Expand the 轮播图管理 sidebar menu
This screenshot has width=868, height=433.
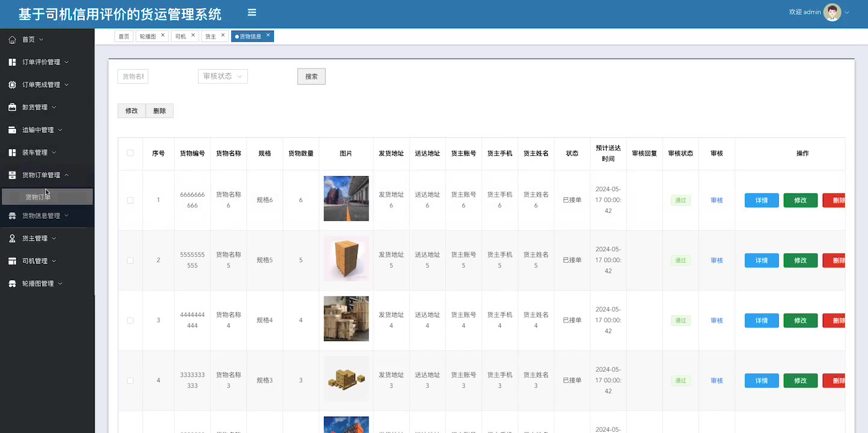[60, 283]
